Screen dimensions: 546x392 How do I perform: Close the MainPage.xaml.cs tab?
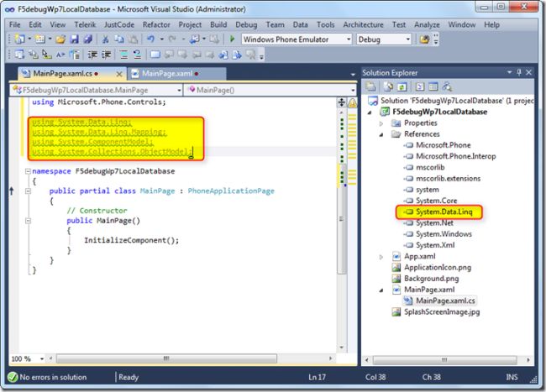(119, 74)
